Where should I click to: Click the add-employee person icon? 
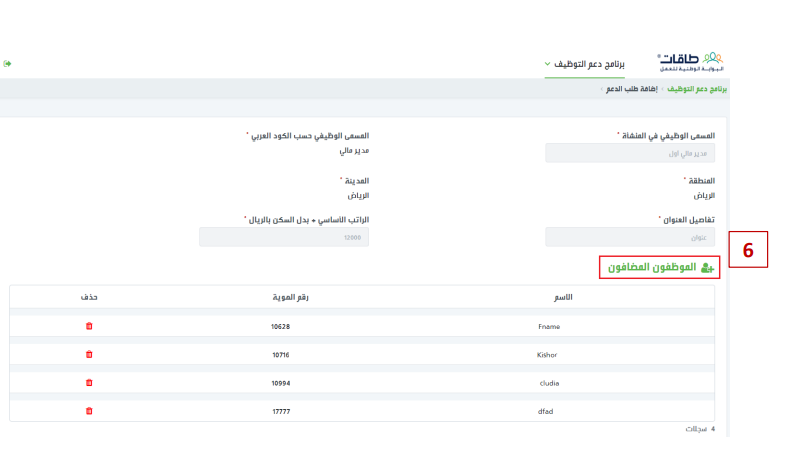708,268
